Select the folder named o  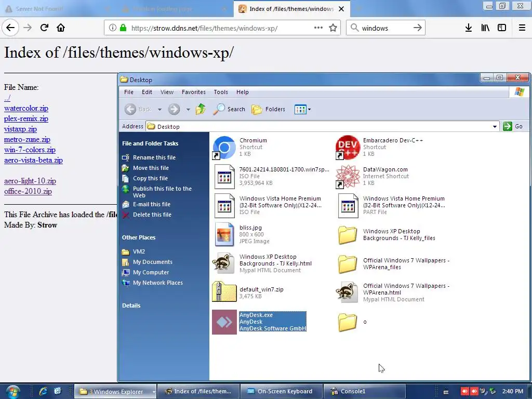[x=348, y=322]
